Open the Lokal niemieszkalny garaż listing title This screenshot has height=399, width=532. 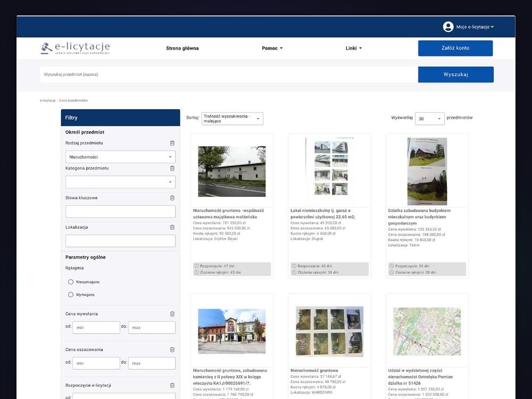point(323,214)
